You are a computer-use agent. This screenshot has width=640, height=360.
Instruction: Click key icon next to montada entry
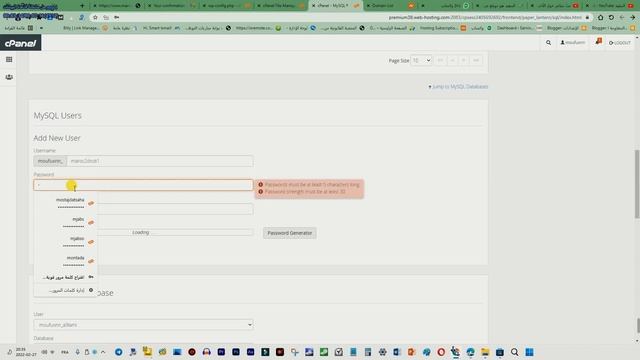(x=91, y=261)
